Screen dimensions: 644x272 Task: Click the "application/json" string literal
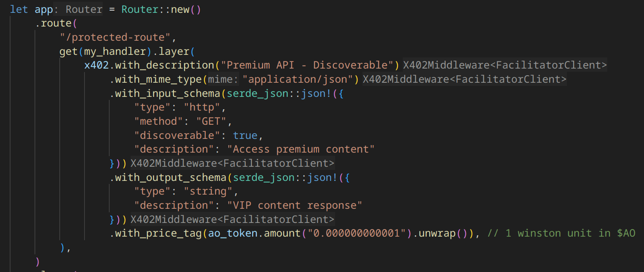301,80
